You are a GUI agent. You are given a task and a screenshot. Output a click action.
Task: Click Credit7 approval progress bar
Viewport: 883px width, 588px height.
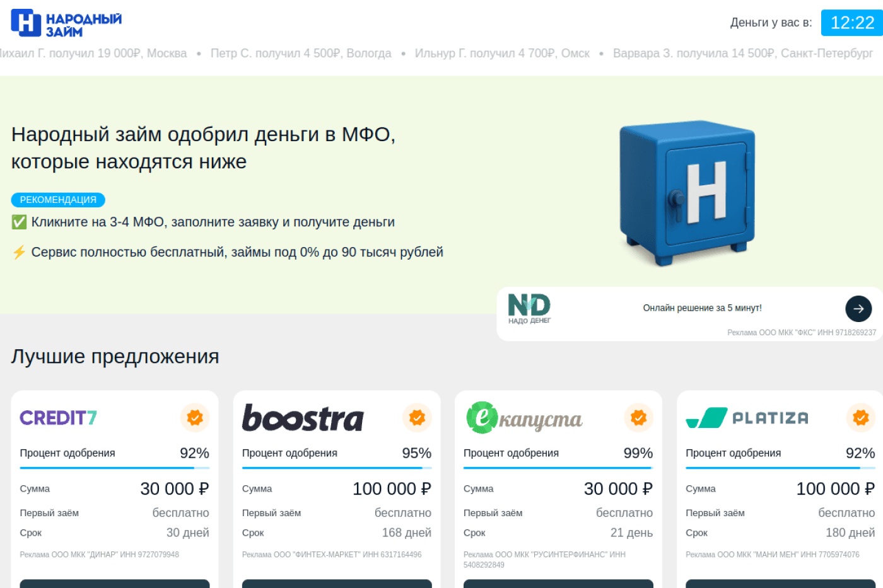pos(115,468)
